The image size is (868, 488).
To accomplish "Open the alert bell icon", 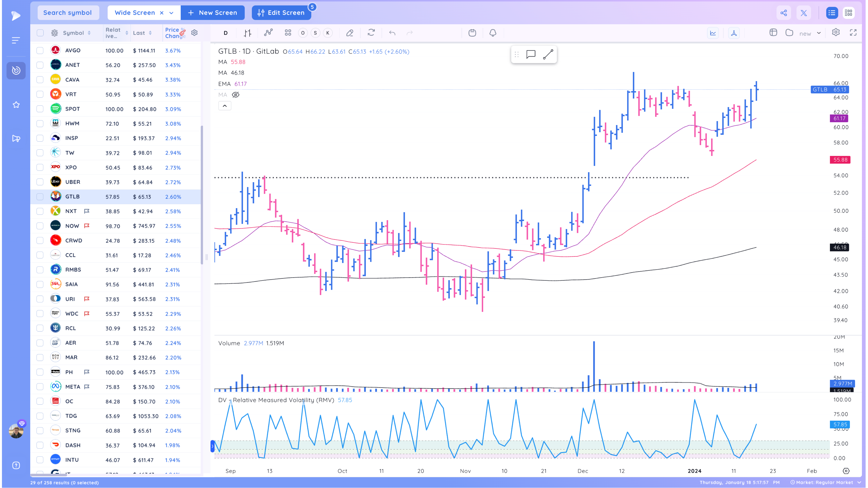I will point(493,33).
